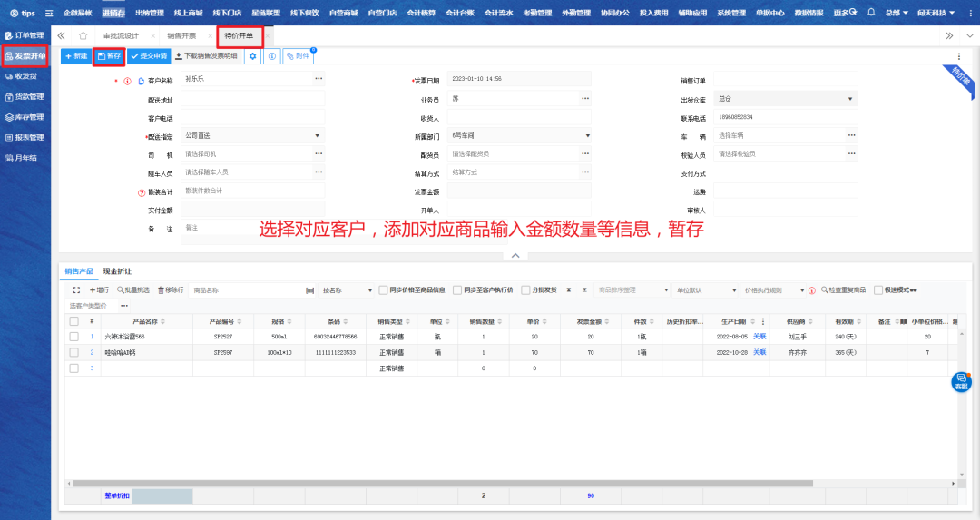Viewport: 980px width, 520px height.
Task: Open the 客服 customer service floating icon
Action: coord(960,382)
